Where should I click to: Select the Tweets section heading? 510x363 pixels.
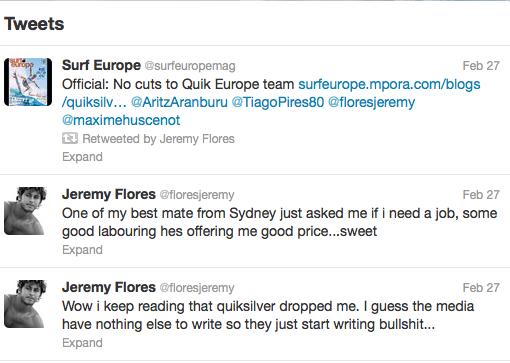pos(34,24)
